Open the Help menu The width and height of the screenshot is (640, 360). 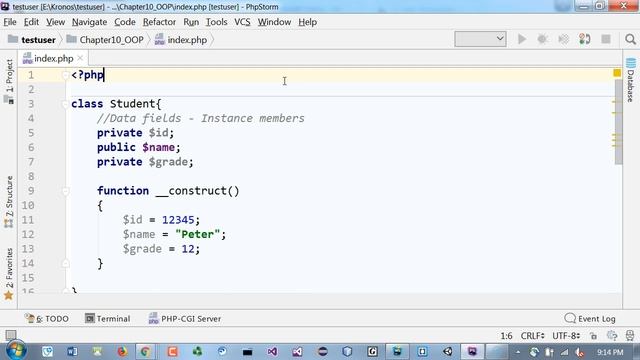307,22
